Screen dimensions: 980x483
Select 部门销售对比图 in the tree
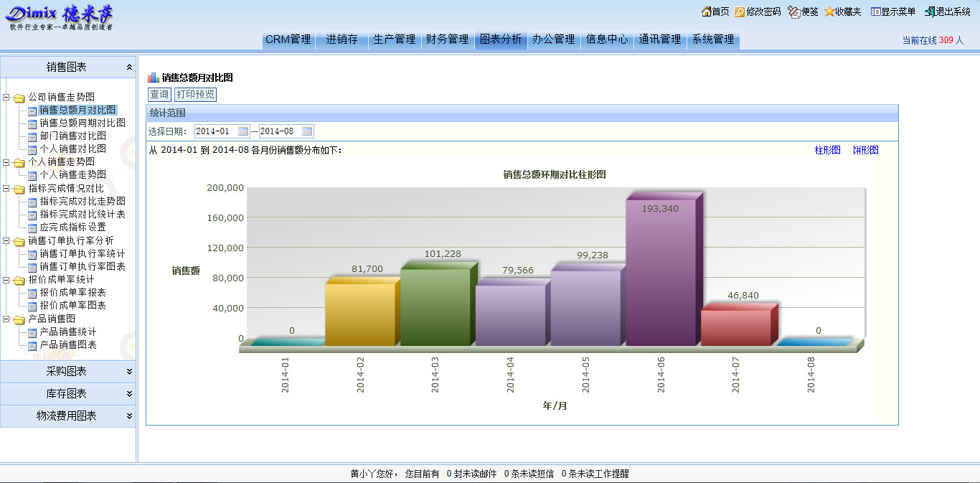(72, 136)
